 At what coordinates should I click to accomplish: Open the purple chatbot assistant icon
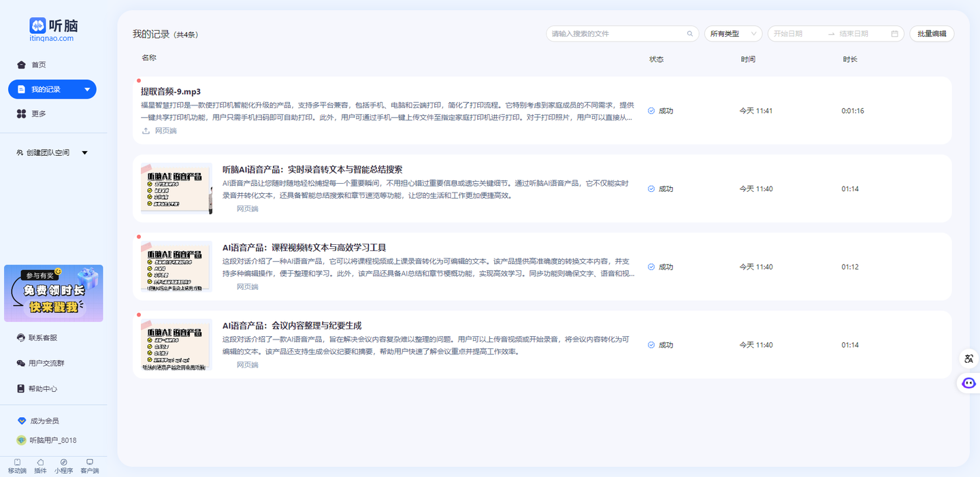pyautogui.click(x=968, y=383)
